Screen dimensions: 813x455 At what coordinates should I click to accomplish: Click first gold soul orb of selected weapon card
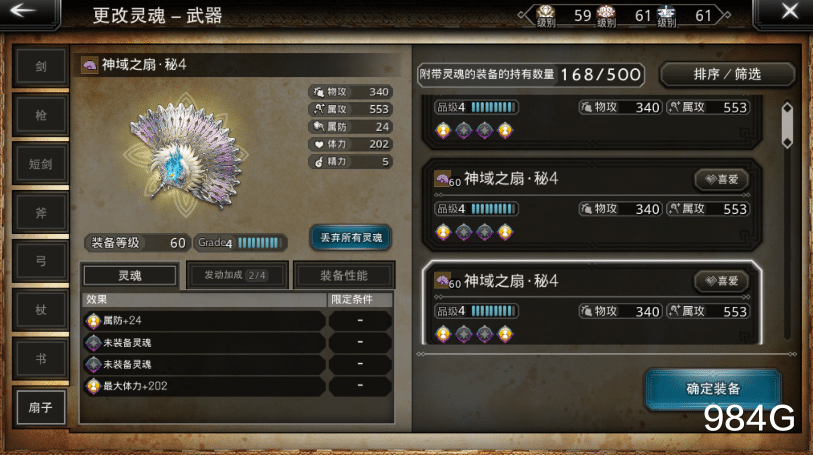coord(443,334)
